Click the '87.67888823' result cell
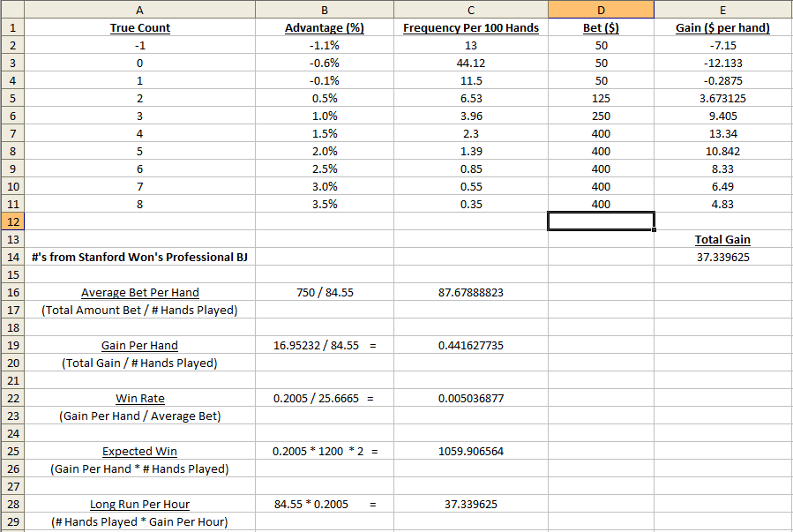The image size is (793, 532). 471,292
